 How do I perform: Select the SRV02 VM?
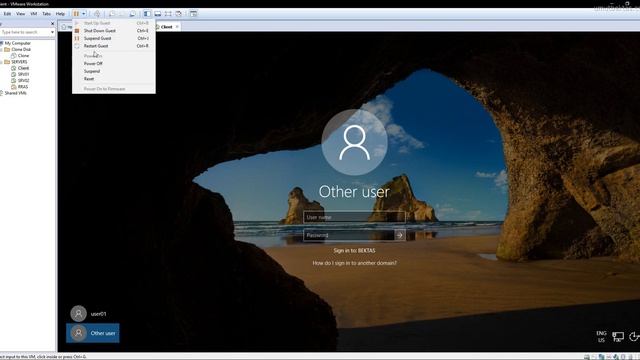[23, 80]
